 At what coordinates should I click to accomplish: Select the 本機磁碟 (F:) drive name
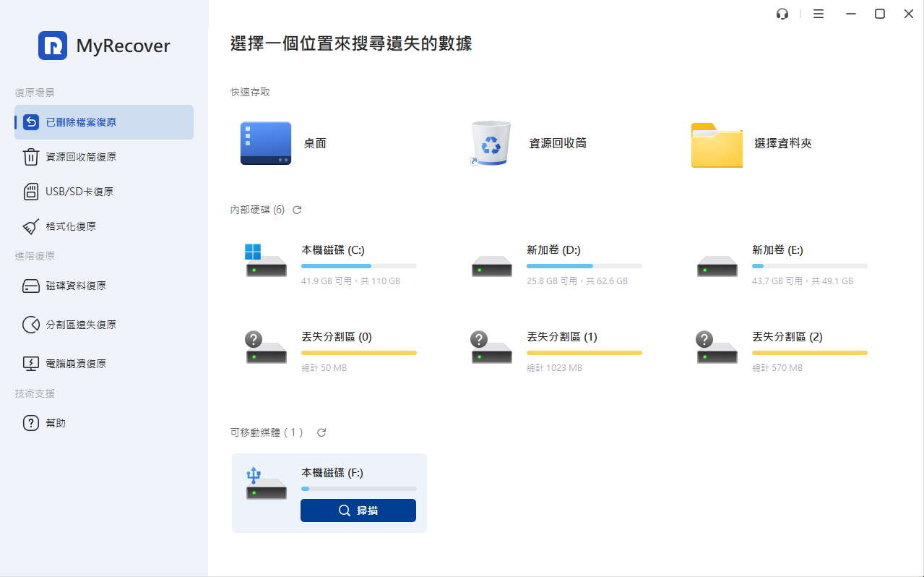[332, 473]
